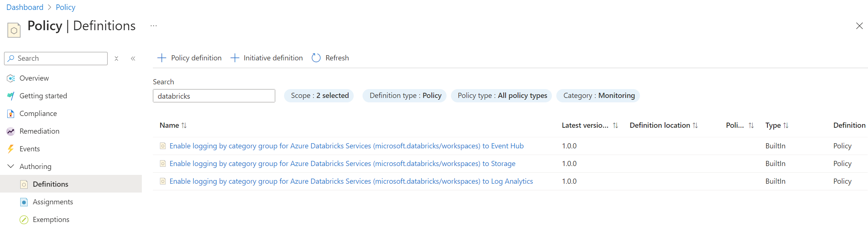Image resolution: width=868 pixels, height=229 pixels.
Task: Clear the sidebar search with the X icon
Action: (x=116, y=59)
